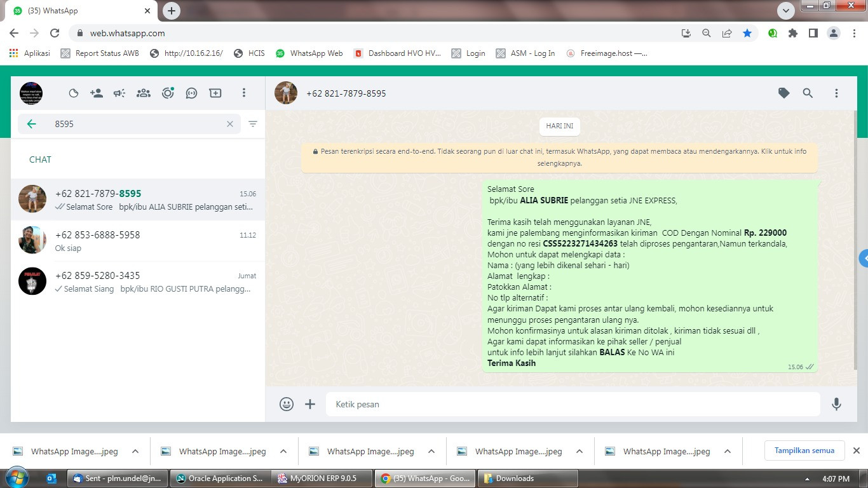
Task: Open the broadcast megaphone icon
Action: pos(119,93)
